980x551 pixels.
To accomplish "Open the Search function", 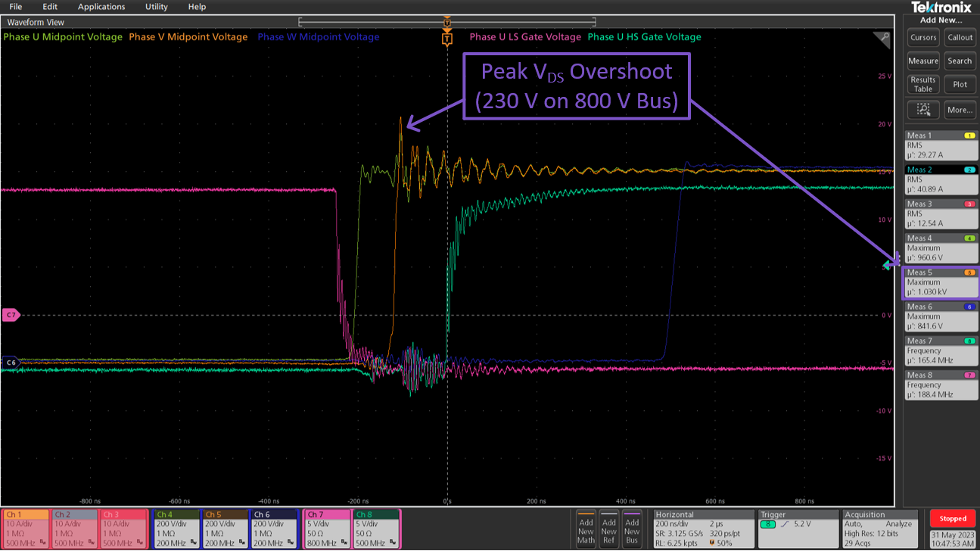I will tap(960, 61).
